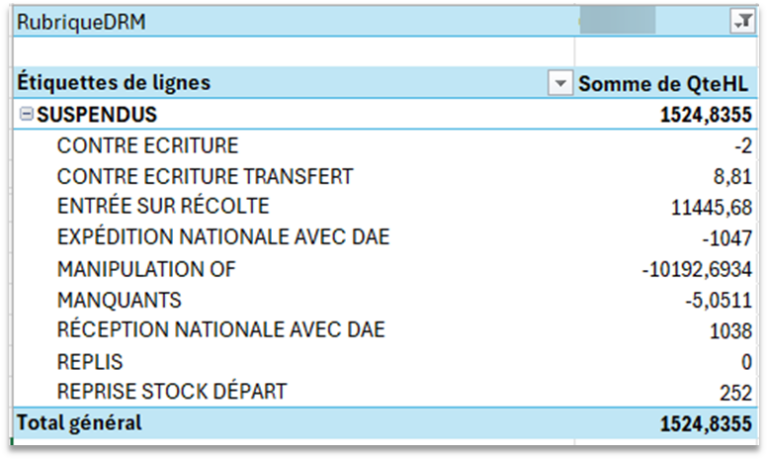Select the CONTRE ECRITURE TRANSFERT row
This screenshot has width=768, height=460.
205,177
